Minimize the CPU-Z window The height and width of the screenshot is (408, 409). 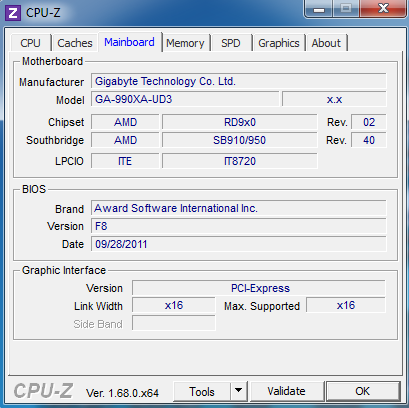(319, 9)
